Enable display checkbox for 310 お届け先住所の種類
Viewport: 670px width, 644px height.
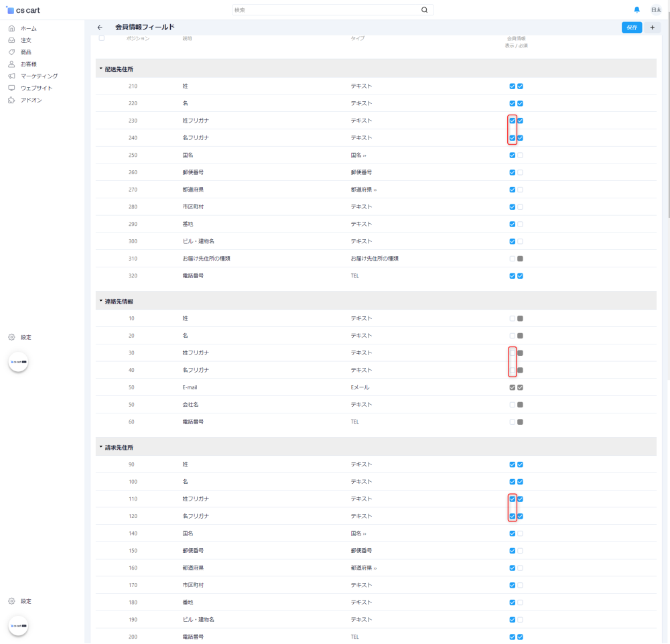[x=513, y=259]
